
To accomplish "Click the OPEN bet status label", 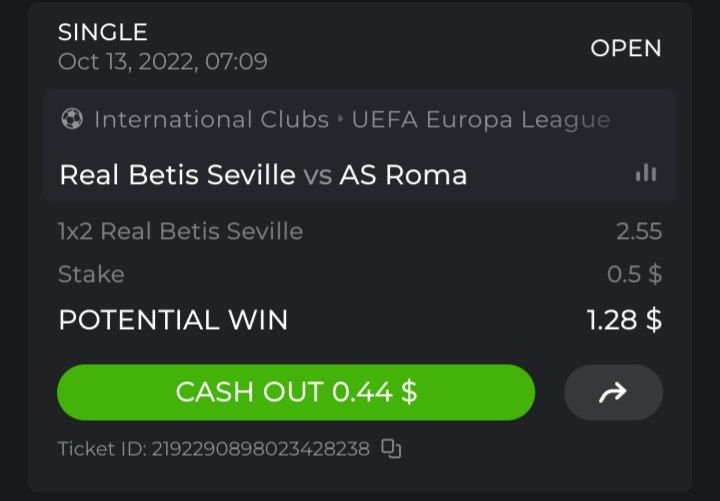I will point(626,48).
